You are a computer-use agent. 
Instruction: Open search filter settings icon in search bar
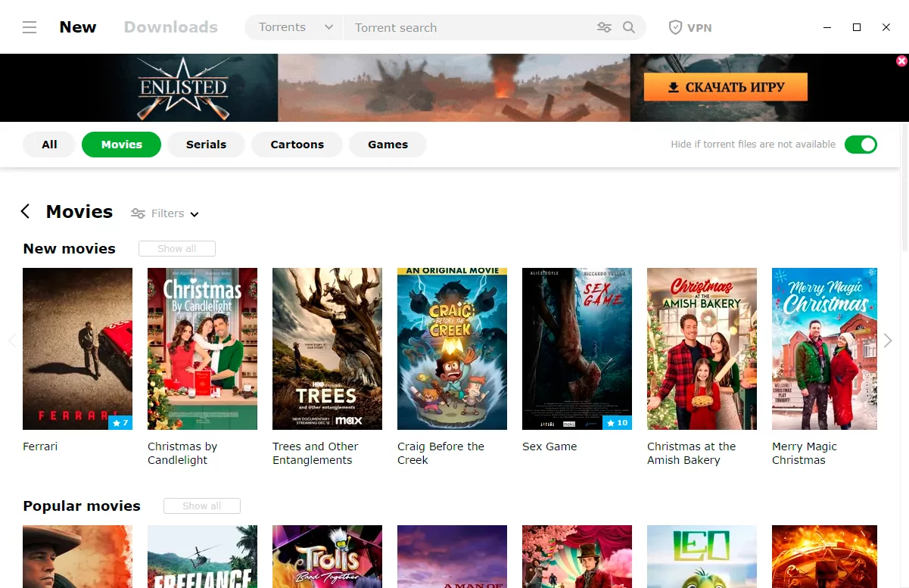pos(604,27)
